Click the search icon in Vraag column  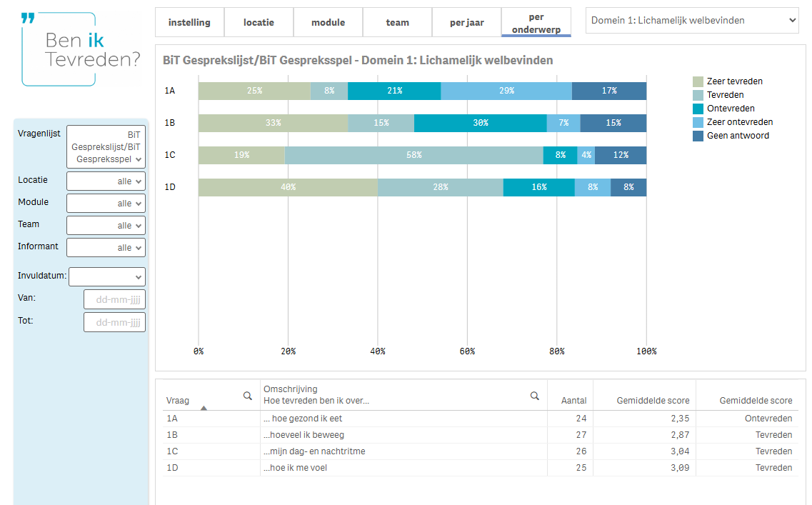pos(248,396)
